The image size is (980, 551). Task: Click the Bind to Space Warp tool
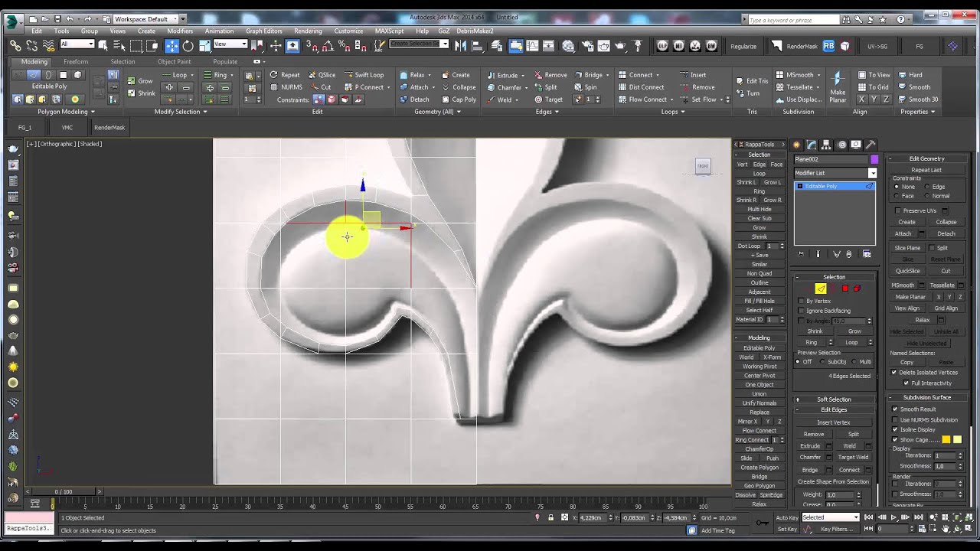click(50, 46)
